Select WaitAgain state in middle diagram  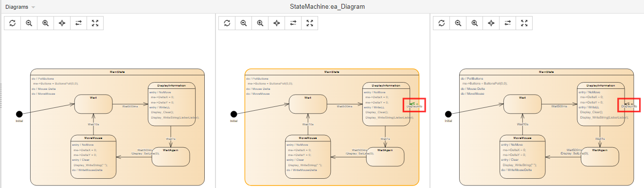[385, 156]
